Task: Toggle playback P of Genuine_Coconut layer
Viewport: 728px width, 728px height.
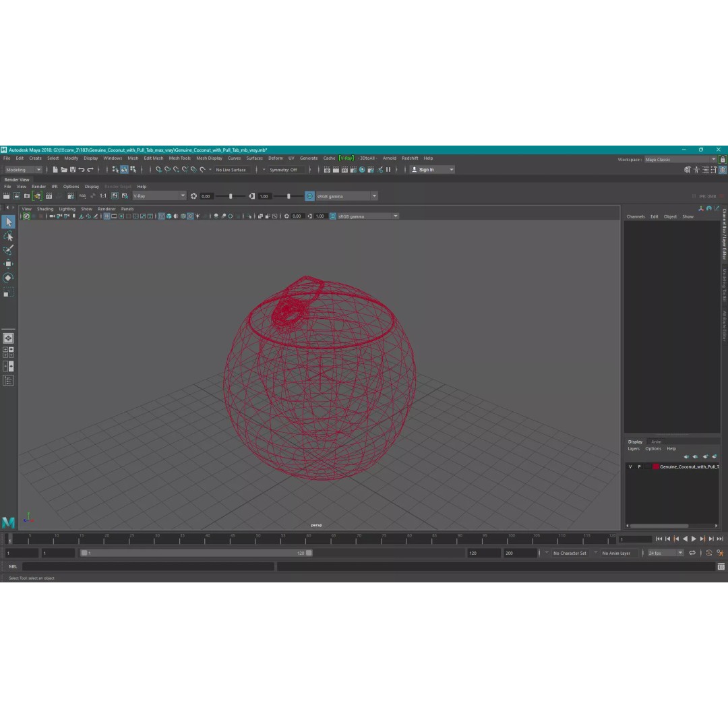Action: pos(639,467)
